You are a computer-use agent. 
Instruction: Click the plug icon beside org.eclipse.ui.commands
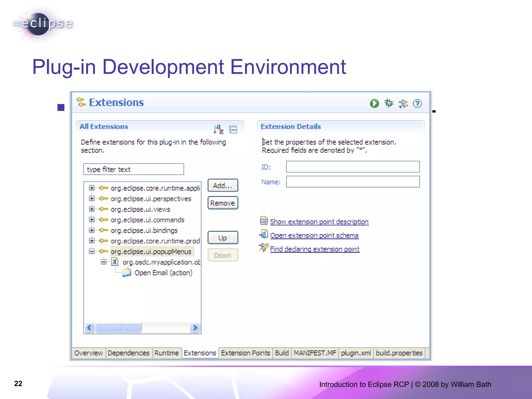104,220
